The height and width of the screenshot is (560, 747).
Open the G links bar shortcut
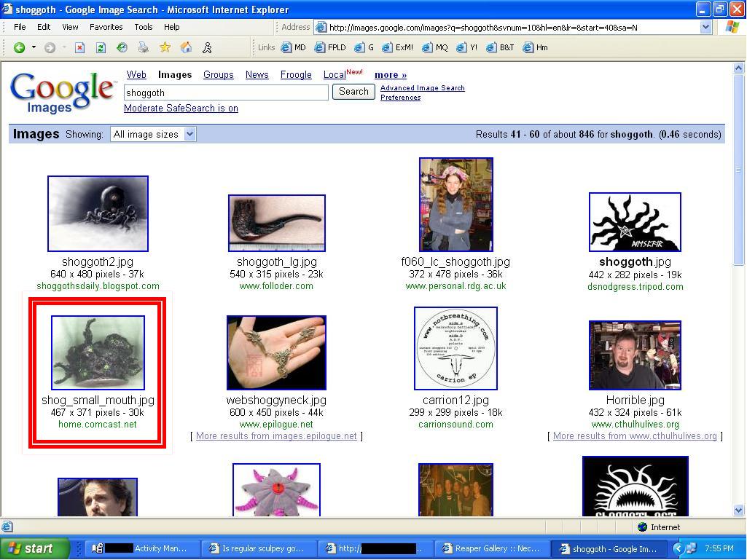[x=364, y=47]
